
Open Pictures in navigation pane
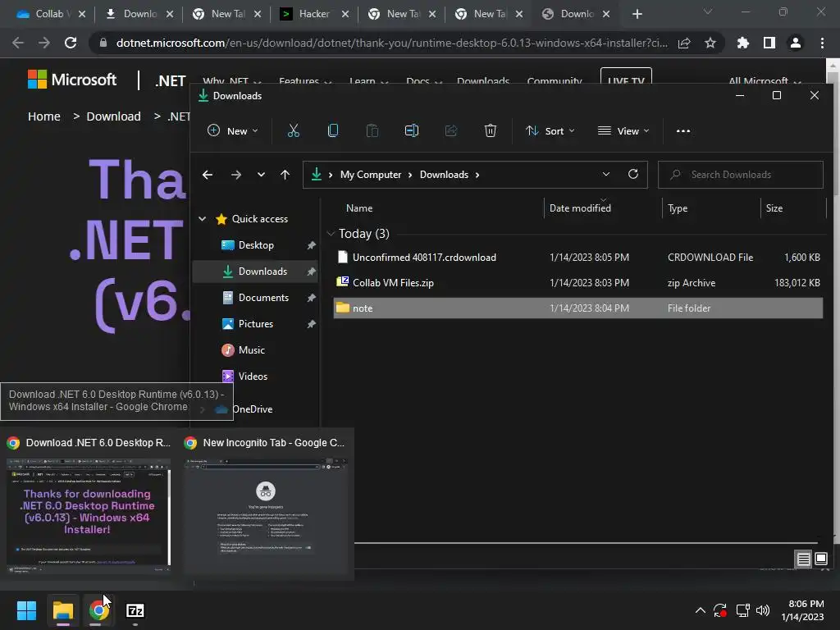254,323
